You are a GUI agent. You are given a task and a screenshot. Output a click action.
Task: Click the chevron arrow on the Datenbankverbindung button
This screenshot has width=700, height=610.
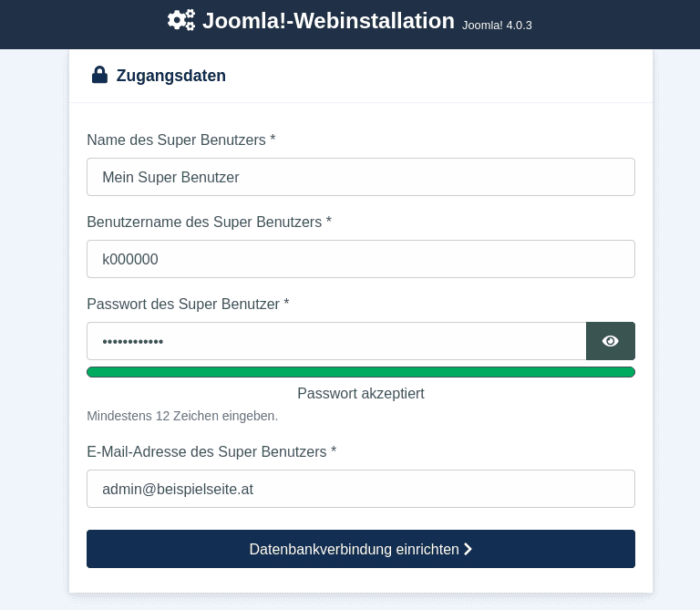click(x=468, y=549)
